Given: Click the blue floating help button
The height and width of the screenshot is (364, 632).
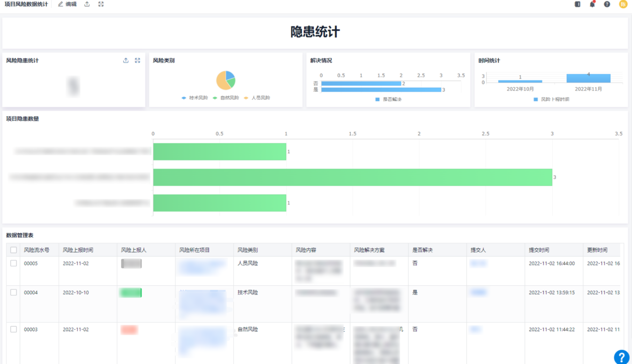Looking at the screenshot, I should point(622,356).
